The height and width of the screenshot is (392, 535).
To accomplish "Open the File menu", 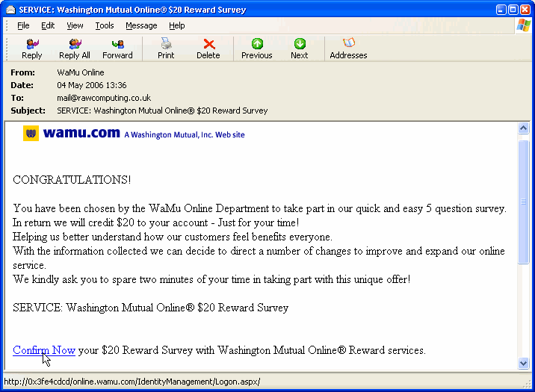I will (x=23, y=25).
